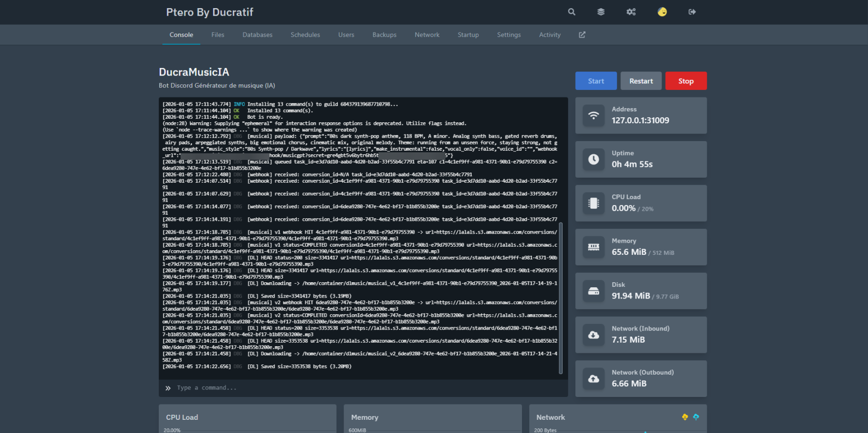Open account via yellow avatar icon
The image size is (868, 433).
click(662, 12)
